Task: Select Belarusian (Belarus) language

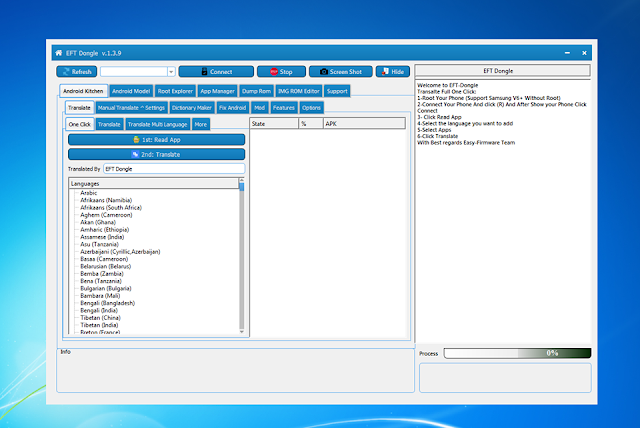Action: coord(106,266)
